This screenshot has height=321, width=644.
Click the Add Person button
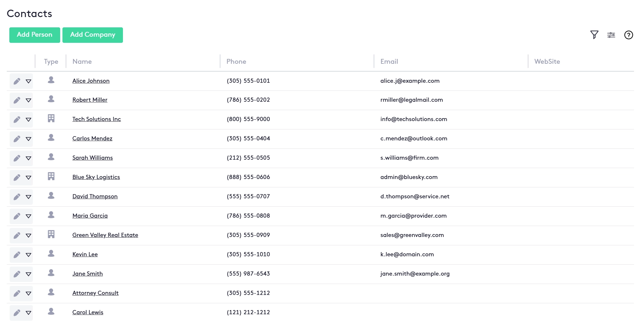34,35
